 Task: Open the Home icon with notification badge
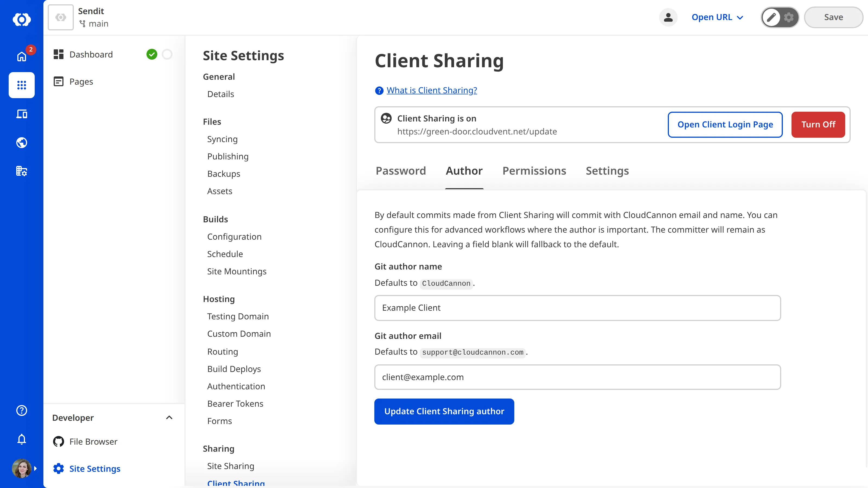[22, 56]
